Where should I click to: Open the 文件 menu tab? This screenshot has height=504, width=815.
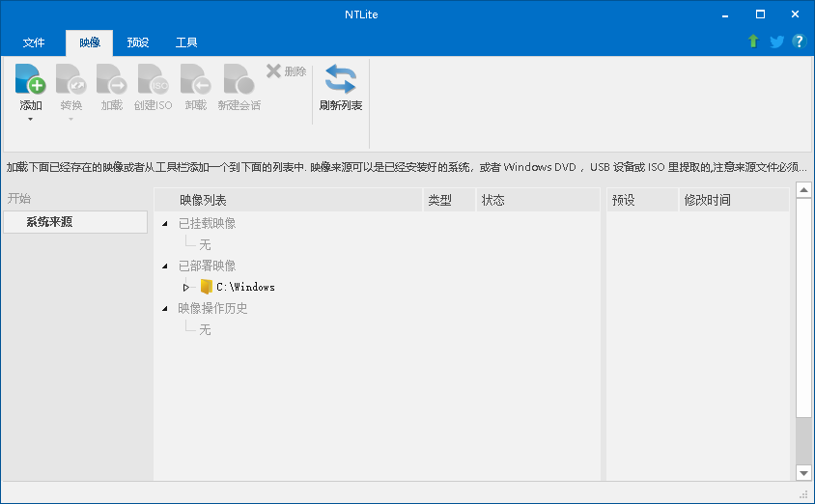tap(34, 42)
